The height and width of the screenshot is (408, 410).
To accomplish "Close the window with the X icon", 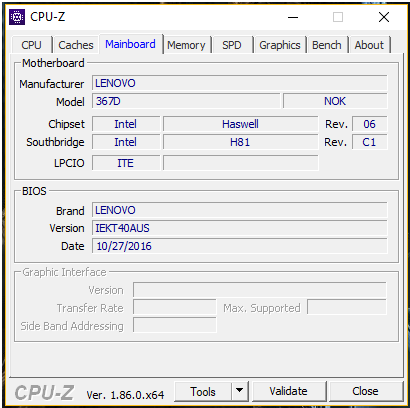I will (384, 17).
